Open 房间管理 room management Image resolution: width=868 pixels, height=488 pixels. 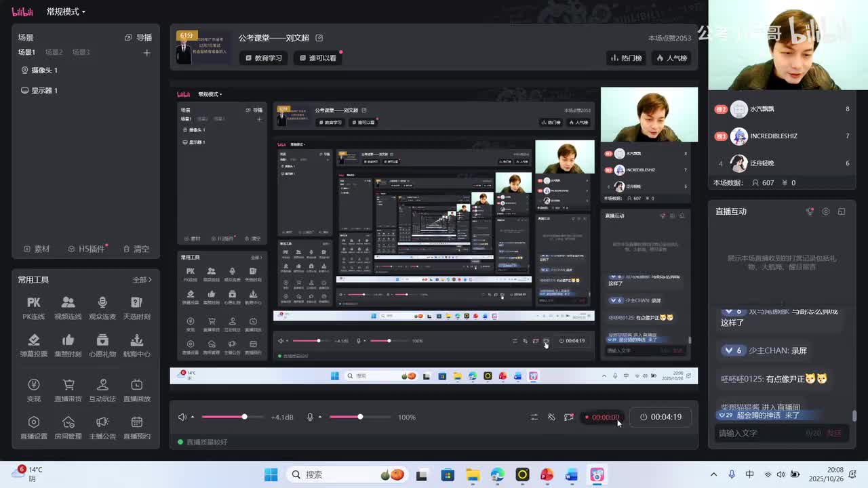68,428
